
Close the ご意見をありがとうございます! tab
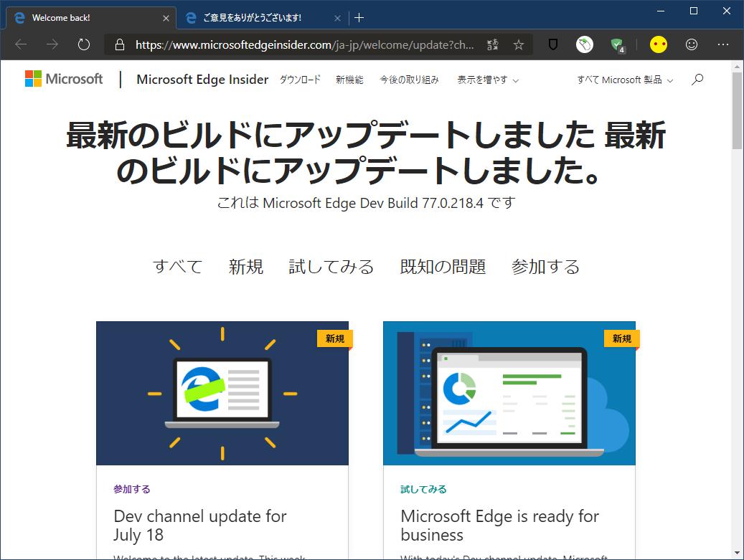coord(337,18)
